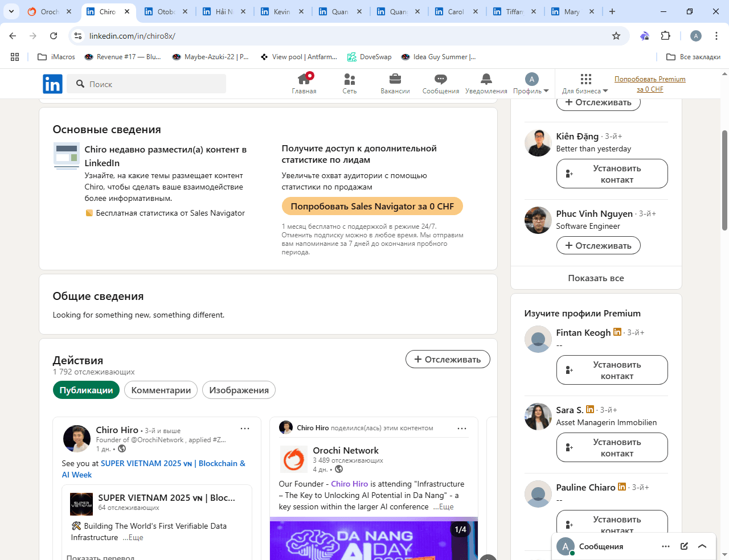Open new browser tab

pyautogui.click(x=612, y=11)
